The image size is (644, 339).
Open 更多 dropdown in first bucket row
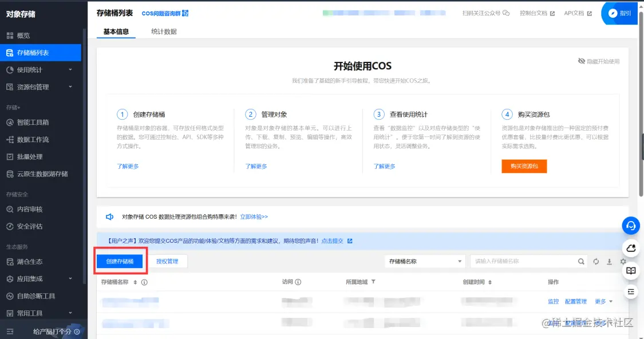[603, 302]
